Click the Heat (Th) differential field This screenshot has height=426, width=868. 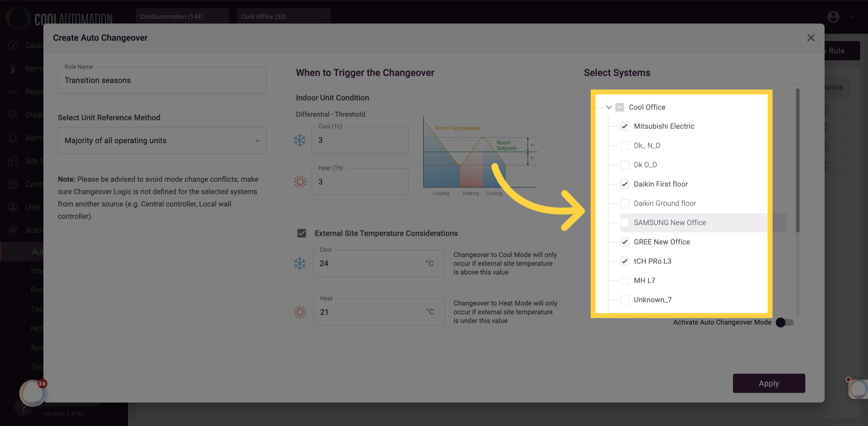[360, 181]
